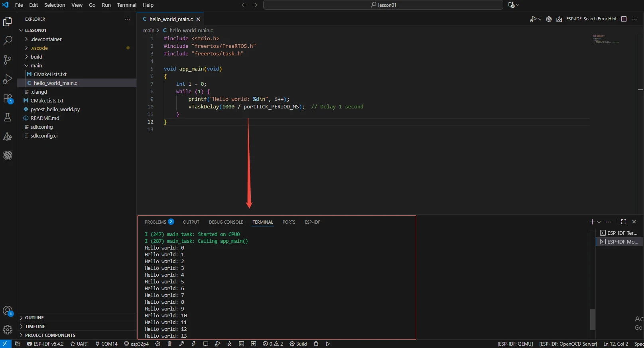Click the COM14 port selector in status bar
The image size is (644, 348).
(x=106, y=344)
